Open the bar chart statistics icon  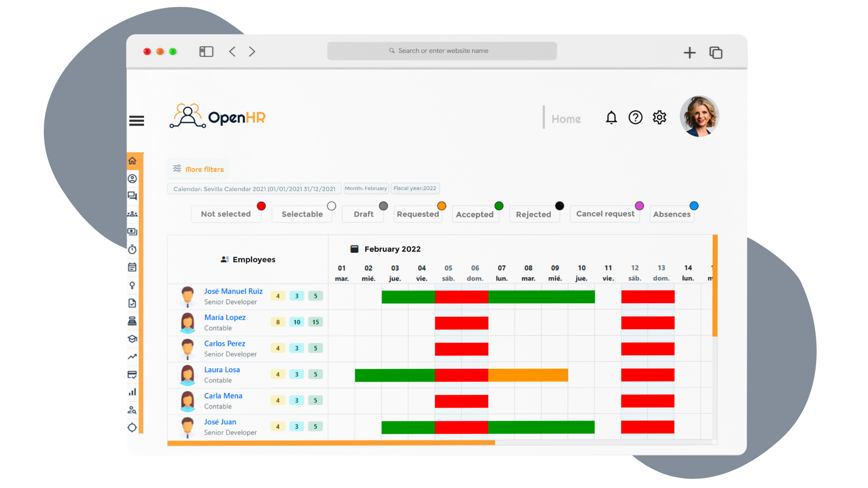point(132,392)
